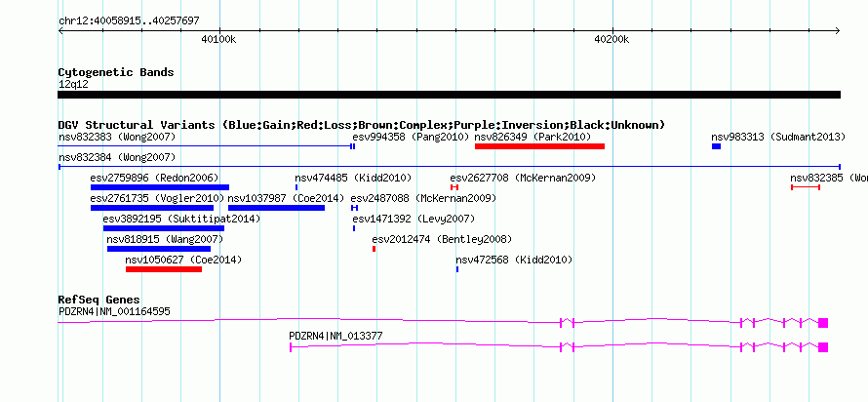Select the blue nsv818915 gain bar
The width and height of the screenshot is (868, 402).
tap(159, 249)
